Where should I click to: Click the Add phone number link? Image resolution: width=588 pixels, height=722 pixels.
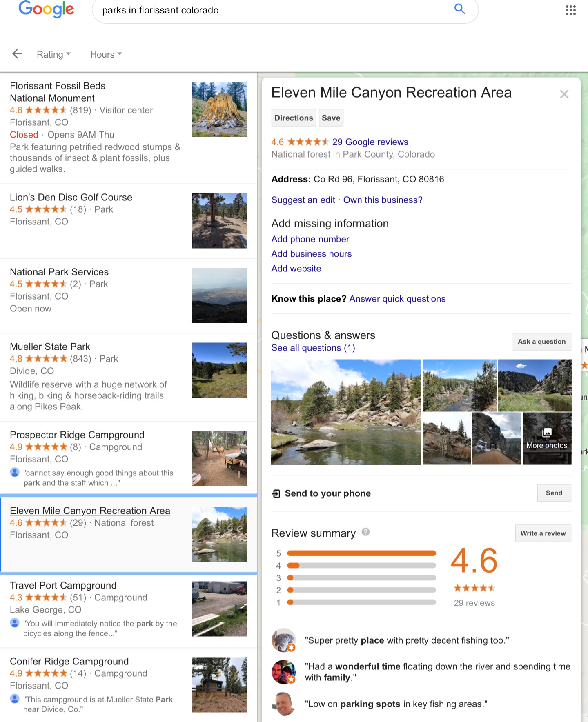(310, 239)
